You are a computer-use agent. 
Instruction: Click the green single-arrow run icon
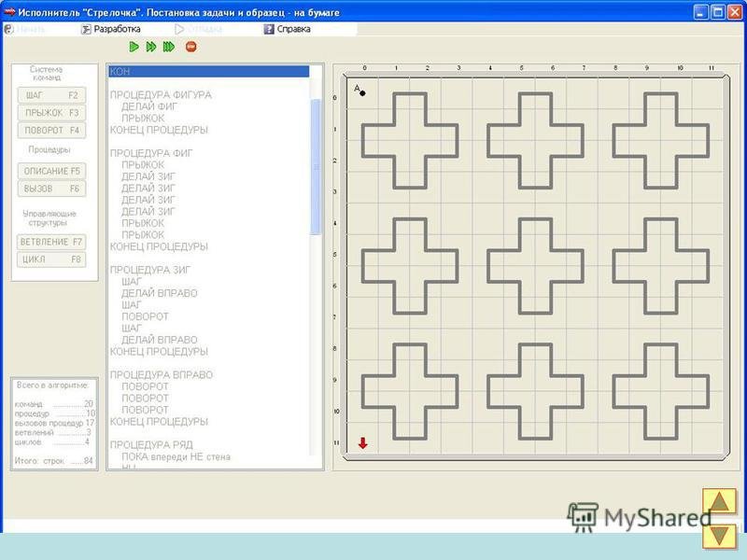[x=134, y=46]
